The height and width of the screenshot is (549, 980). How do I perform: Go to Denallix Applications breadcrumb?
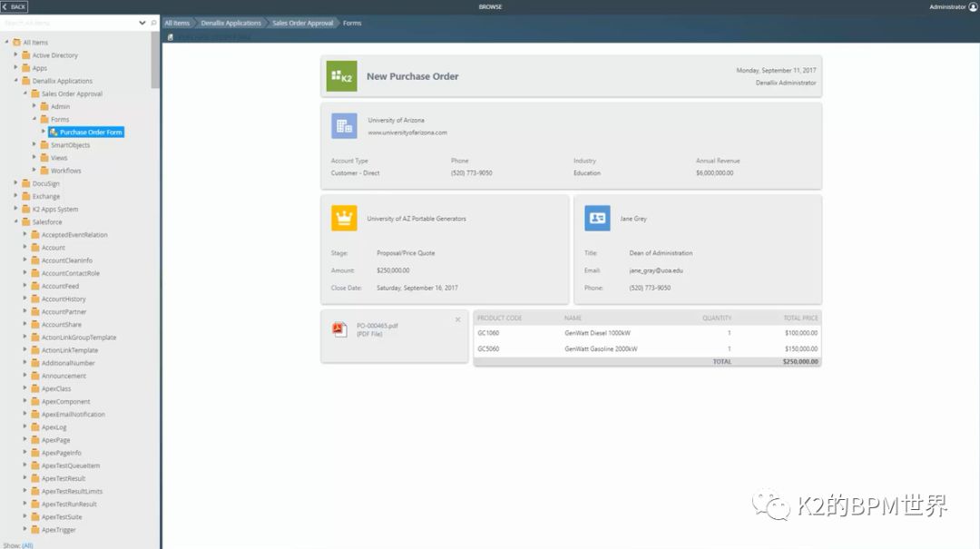click(230, 23)
